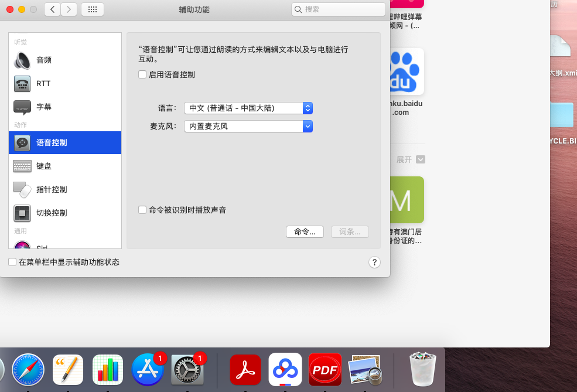Launch Adobe Acrobat in the Dock
The height and width of the screenshot is (392, 577).
coord(245,370)
